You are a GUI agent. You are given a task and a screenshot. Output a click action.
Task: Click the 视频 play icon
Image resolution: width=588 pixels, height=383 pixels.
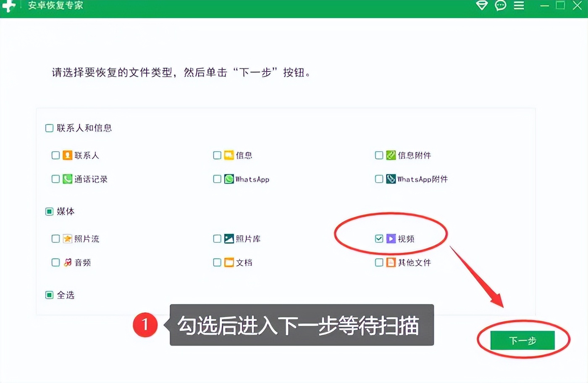tap(391, 239)
